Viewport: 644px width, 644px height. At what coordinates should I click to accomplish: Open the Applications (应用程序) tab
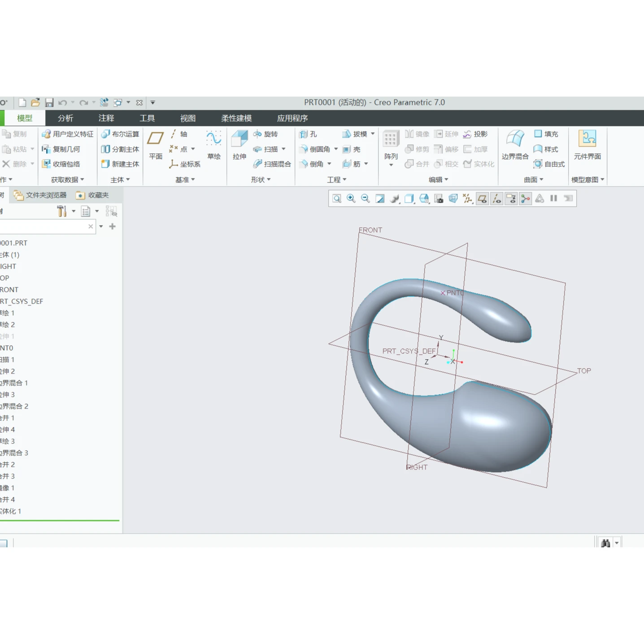[x=292, y=118]
